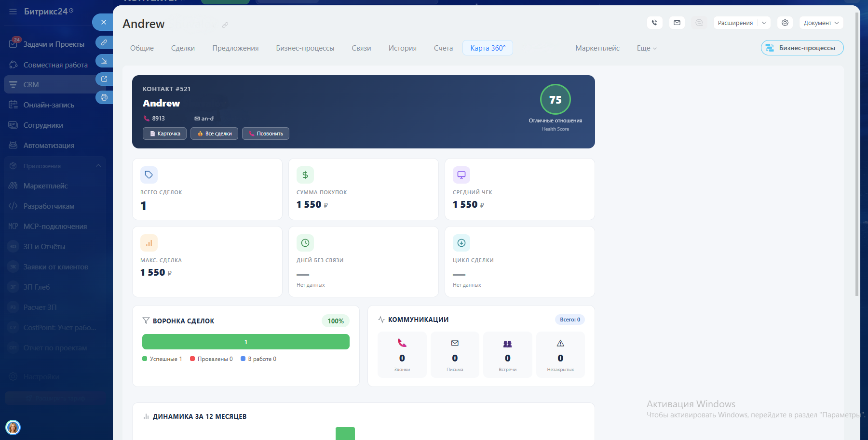Open the gear settings in header toolbar

tap(785, 23)
